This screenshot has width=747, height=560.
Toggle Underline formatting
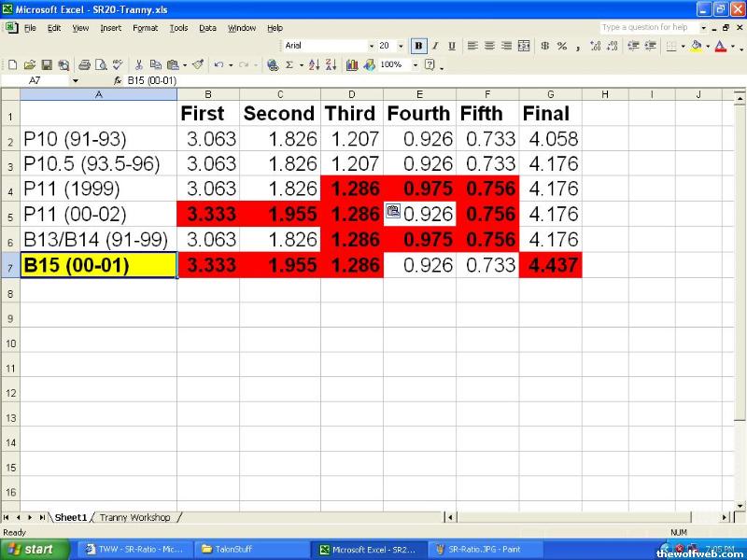[452, 46]
